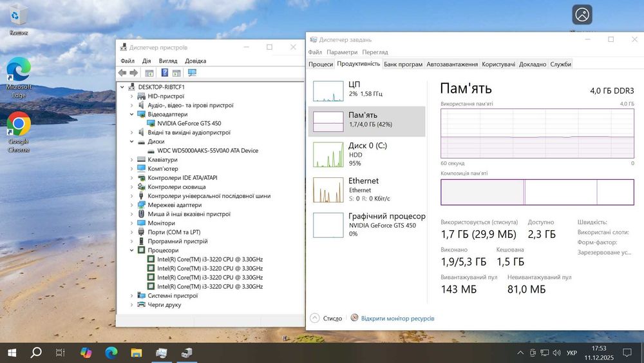Open the Параметри menu in Task Manager

coord(342,52)
